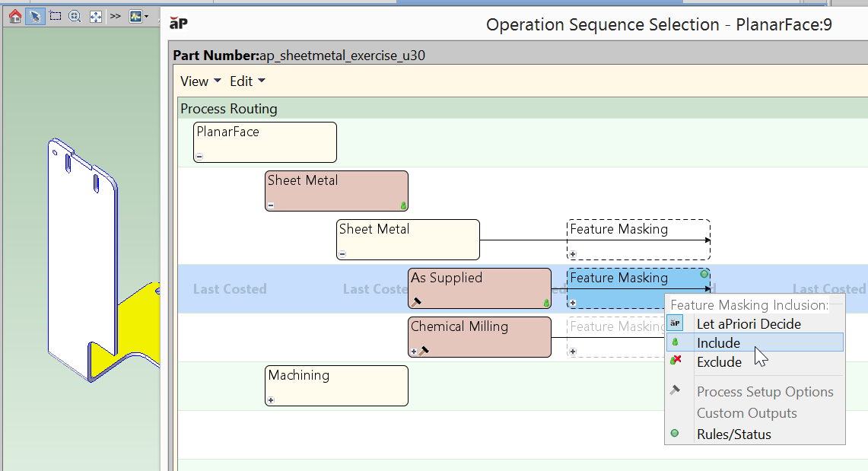Viewport: 868px width, 471px height.
Task: Select the arrow pointer selection tool
Action: 35,16
